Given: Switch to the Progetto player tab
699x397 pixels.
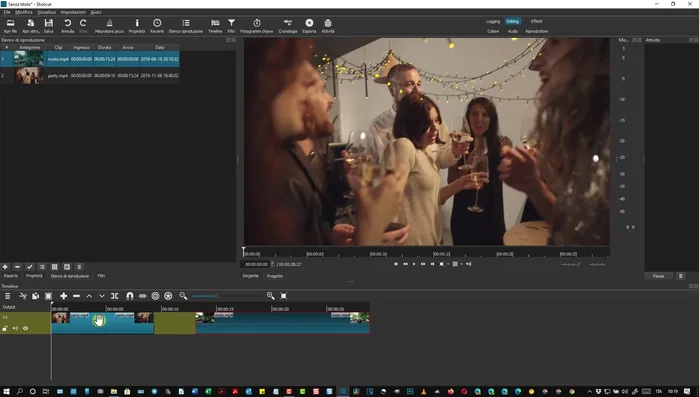Looking at the screenshot, I should [x=275, y=276].
